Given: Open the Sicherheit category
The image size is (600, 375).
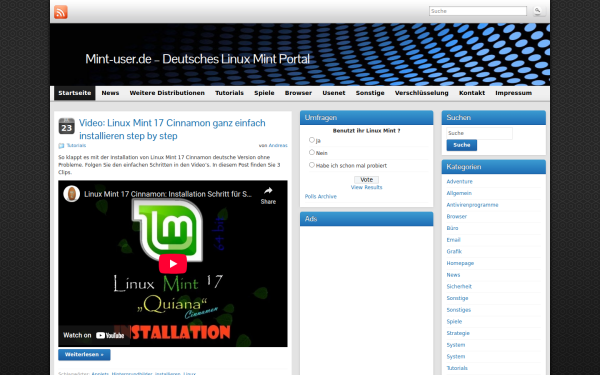Looking at the screenshot, I should pyautogui.click(x=459, y=286).
